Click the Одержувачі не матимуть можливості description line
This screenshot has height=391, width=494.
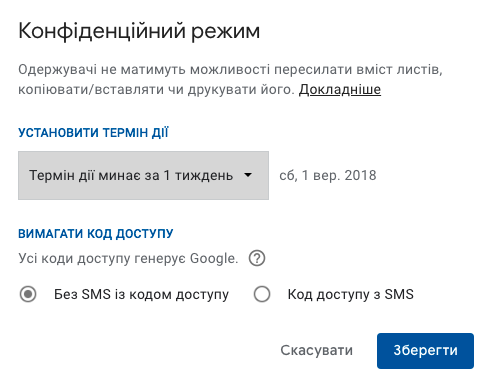point(230,70)
